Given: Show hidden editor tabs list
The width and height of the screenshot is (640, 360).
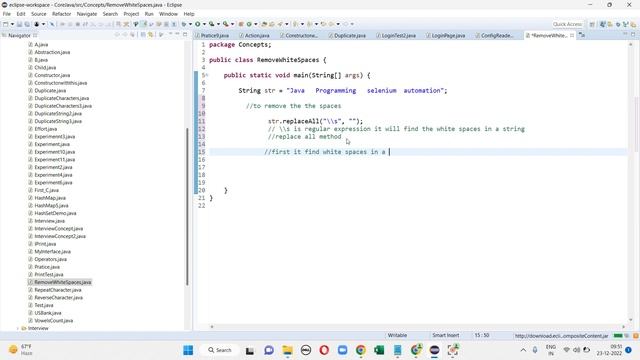Looking at the screenshot, I should 582,36.
